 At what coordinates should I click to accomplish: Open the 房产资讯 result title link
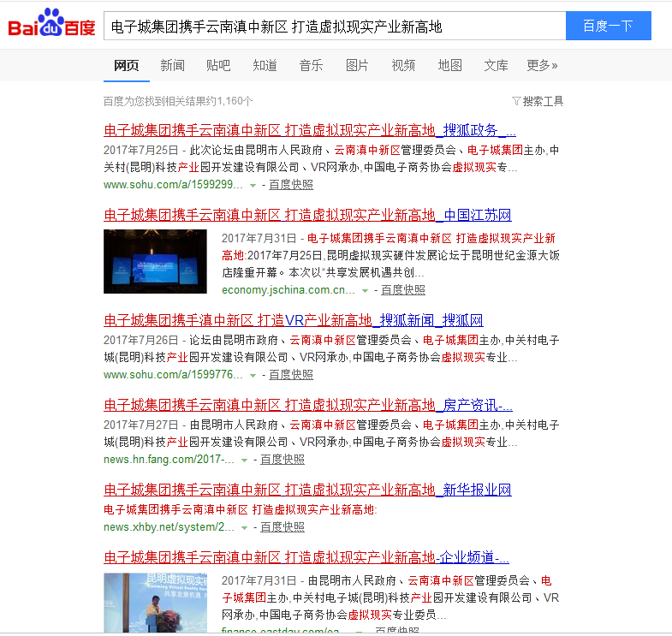[x=308, y=405]
